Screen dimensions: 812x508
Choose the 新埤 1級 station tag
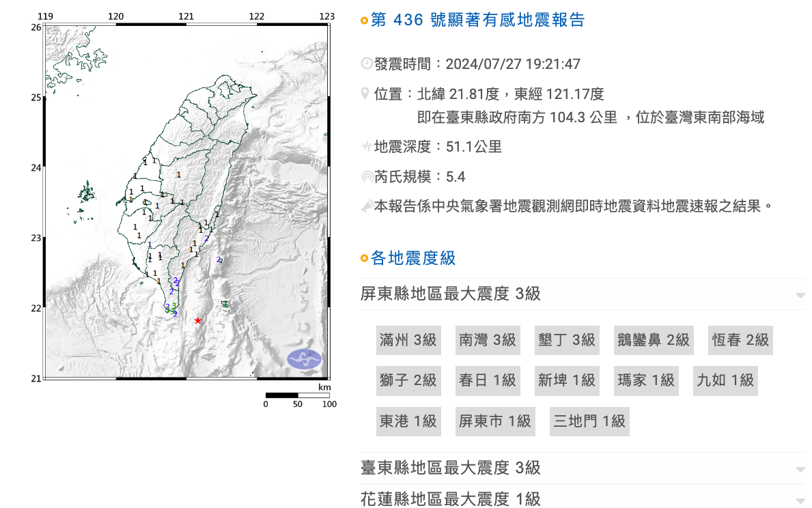(x=567, y=380)
